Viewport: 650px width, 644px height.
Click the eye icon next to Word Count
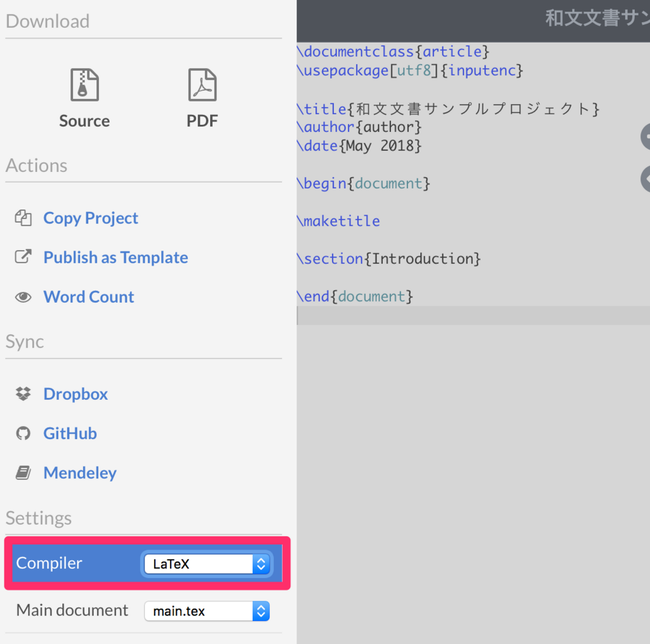[x=23, y=296]
